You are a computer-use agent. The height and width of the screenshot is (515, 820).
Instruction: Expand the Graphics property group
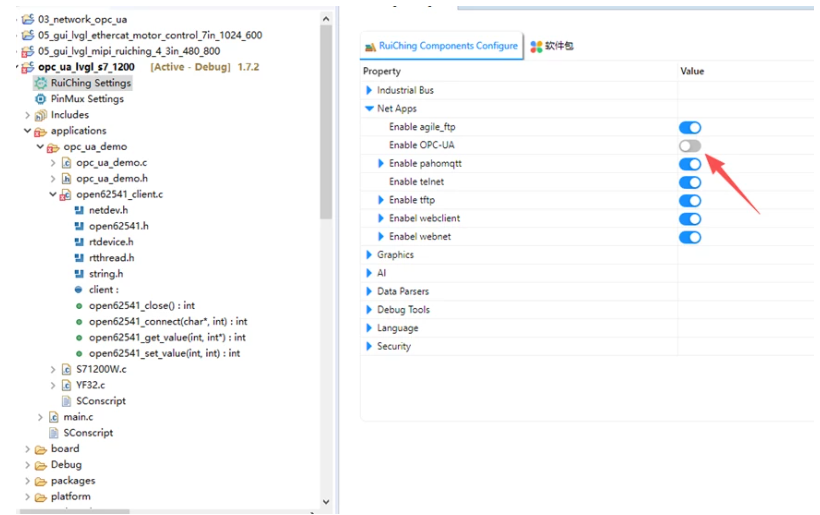point(369,255)
